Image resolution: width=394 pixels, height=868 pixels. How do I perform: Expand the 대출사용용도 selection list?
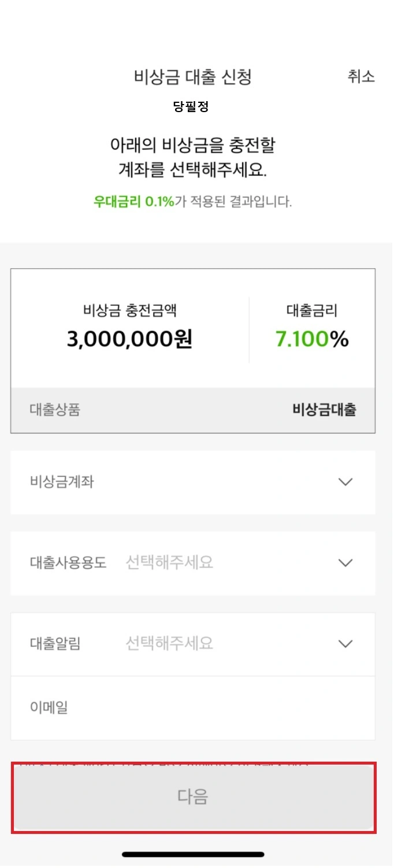pos(193,563)
